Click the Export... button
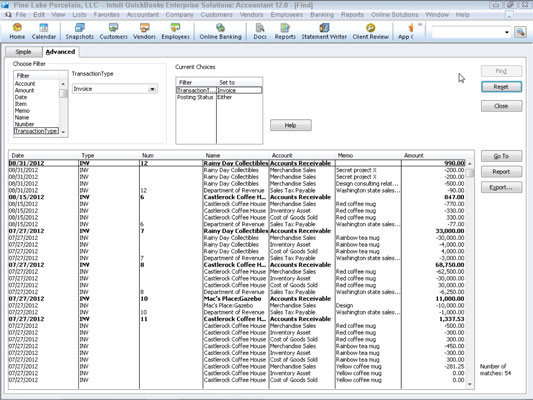Viewport: 533px width, 400px height. click(x=501, y=187)
